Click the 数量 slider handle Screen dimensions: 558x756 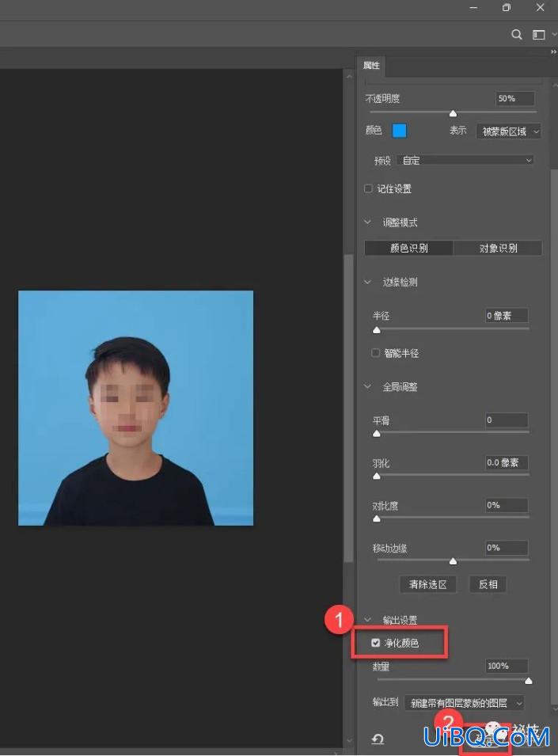529,681
